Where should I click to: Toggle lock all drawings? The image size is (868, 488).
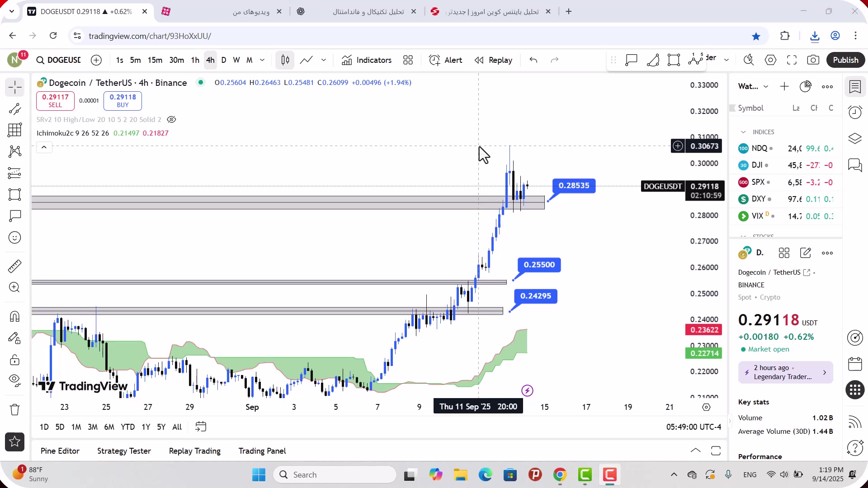(x=14, y=360)
